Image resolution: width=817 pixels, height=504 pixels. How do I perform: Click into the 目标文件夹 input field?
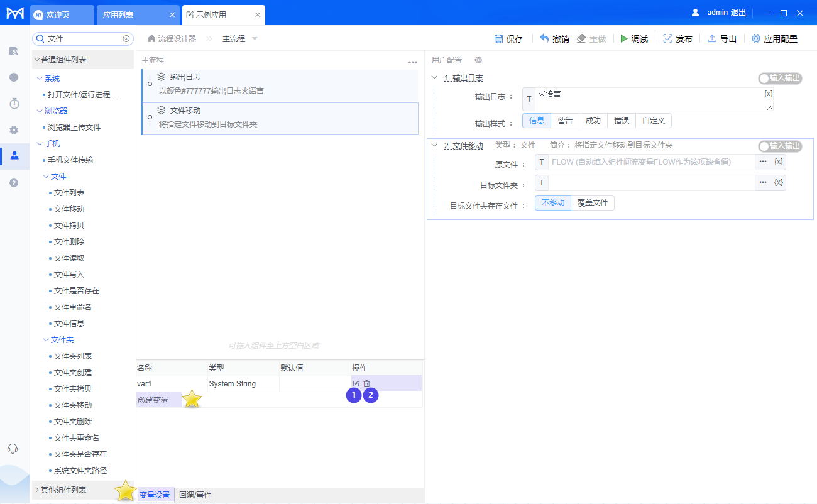point(651,183)
